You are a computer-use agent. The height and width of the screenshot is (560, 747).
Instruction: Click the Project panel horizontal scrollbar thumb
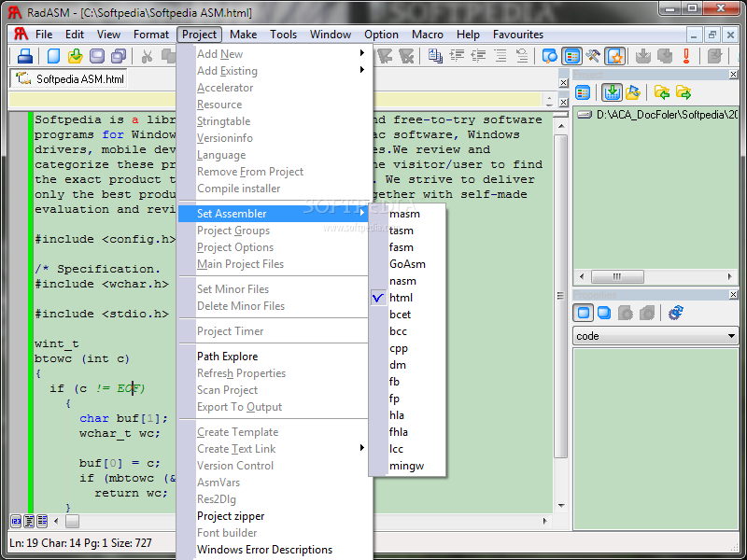[x=617, y=276]
